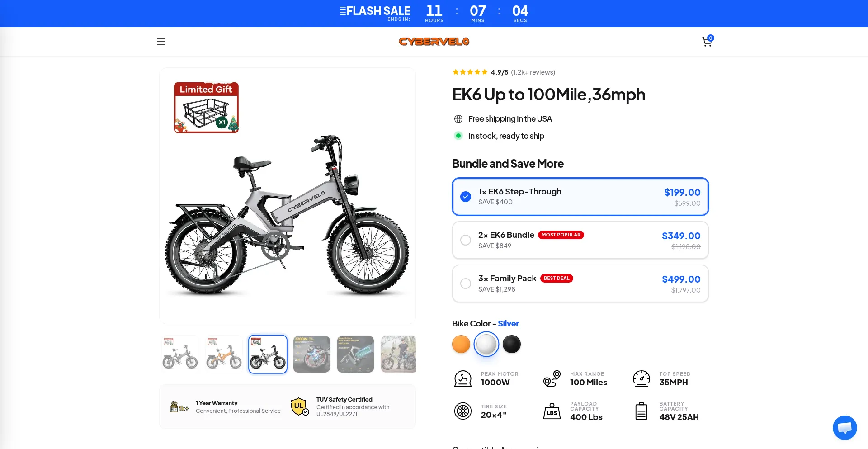Open the hamburger navigation menu
The image size is (868, 449).
click(161, 42)
